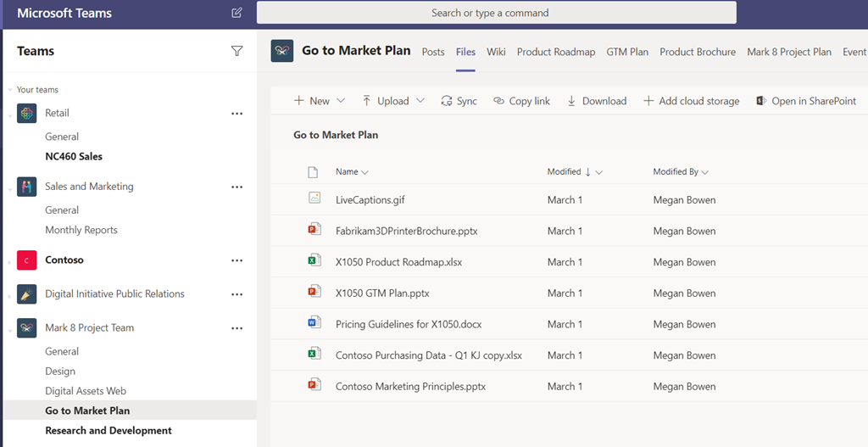Open the Wiki tab
Viewport: 868px width, 447px height.
(x=496, y=52)
